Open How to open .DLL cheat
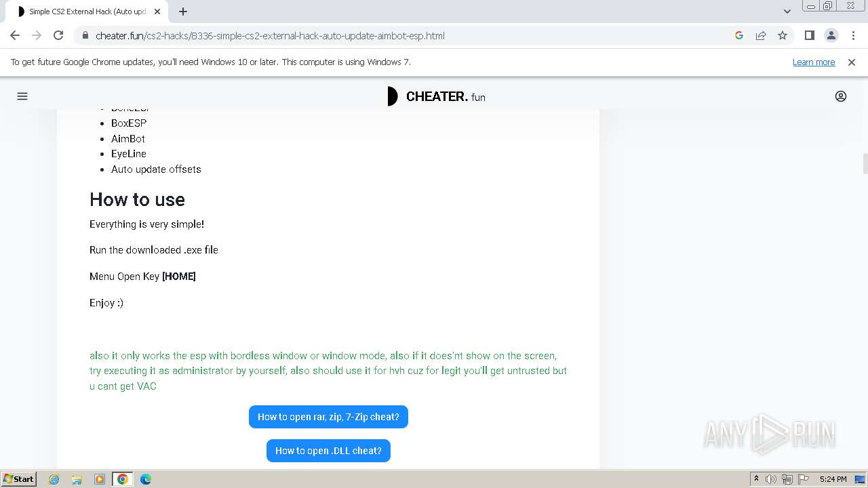 pyautogui.click(x=328, y=451)
